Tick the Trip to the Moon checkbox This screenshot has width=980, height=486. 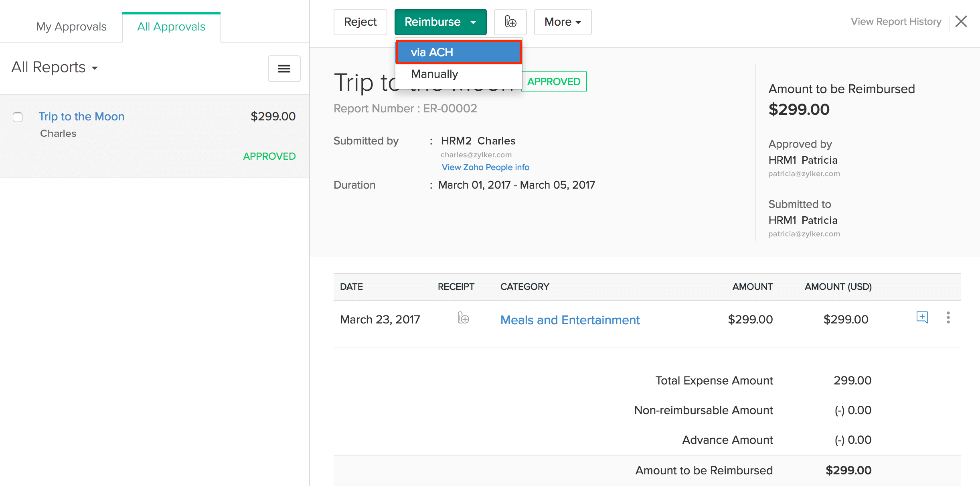[18, 117]
